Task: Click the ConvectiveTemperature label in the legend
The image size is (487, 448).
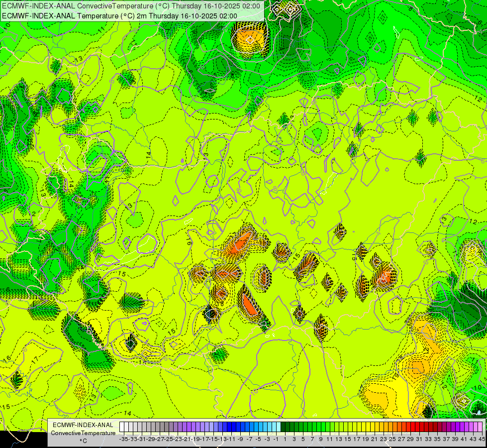Action: point(83,433)
